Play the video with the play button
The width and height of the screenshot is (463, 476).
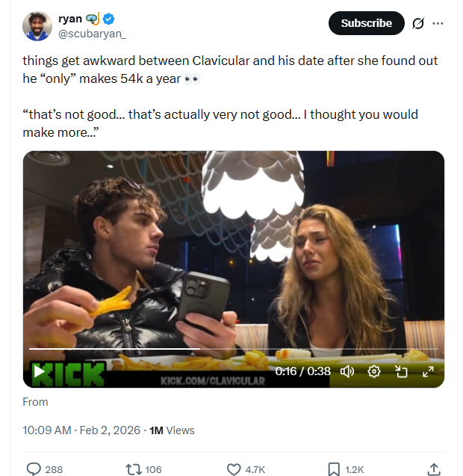39,371
